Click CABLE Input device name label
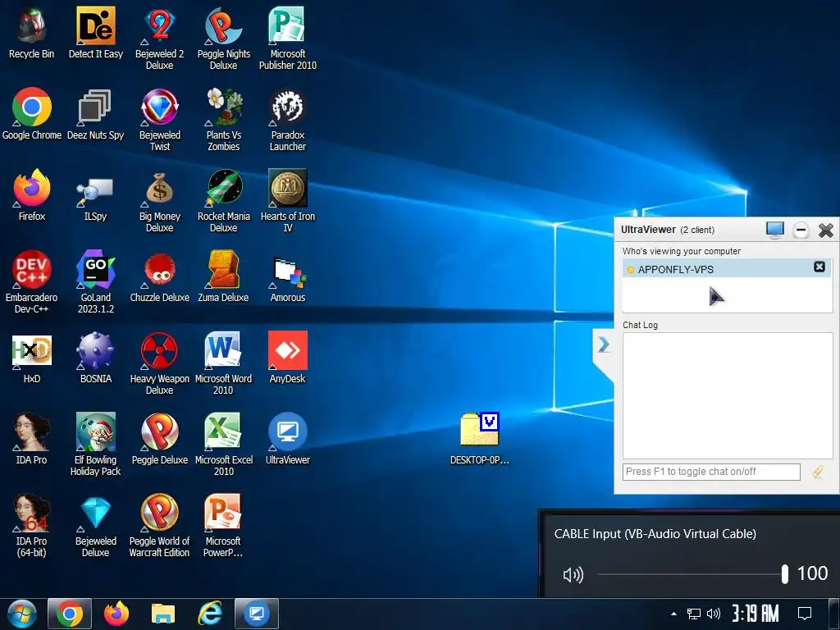840x630 pixels. (x=655, y=534)
